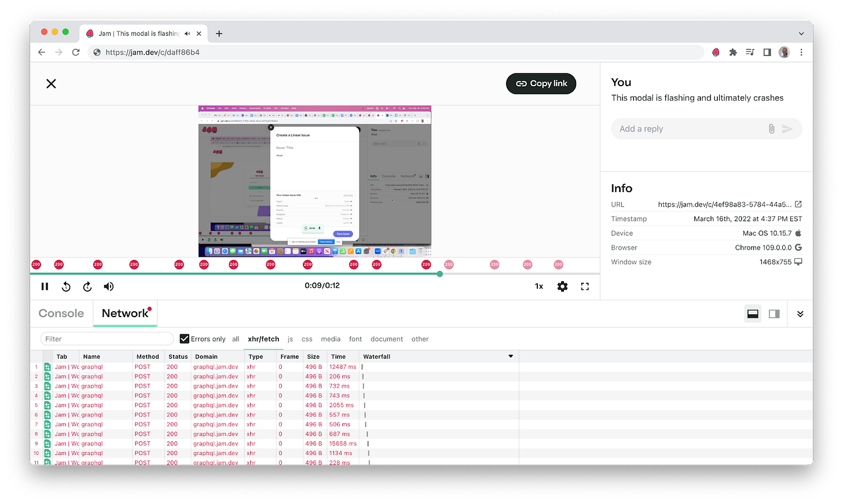
Task: Pause the video playback
Action: click(x=45, y=286)
